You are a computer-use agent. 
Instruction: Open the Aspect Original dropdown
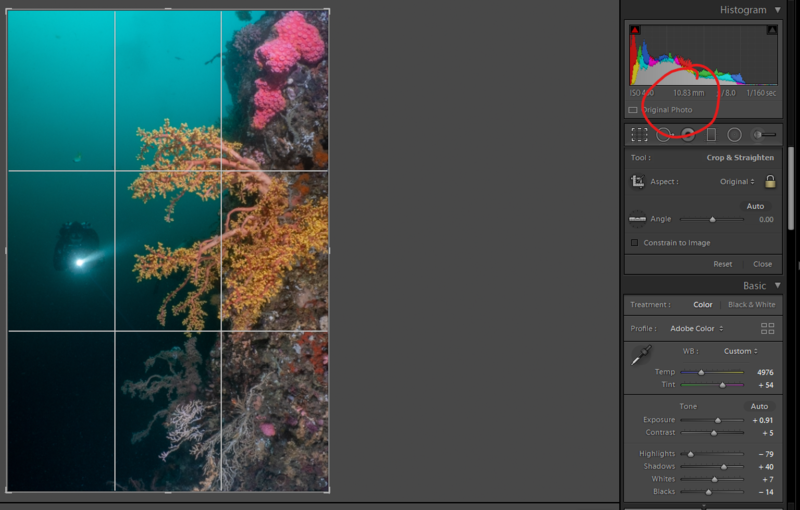click(737, 182)
